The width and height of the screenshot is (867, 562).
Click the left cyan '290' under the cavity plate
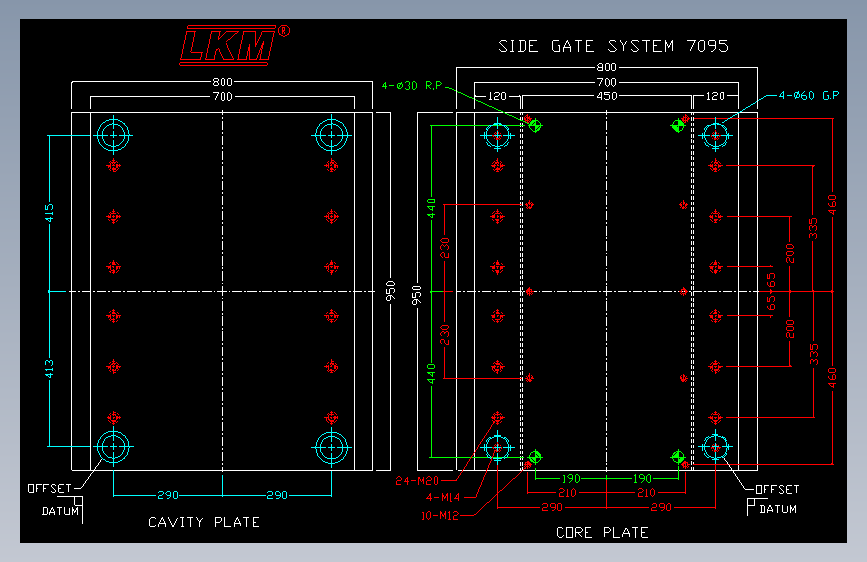168,495
